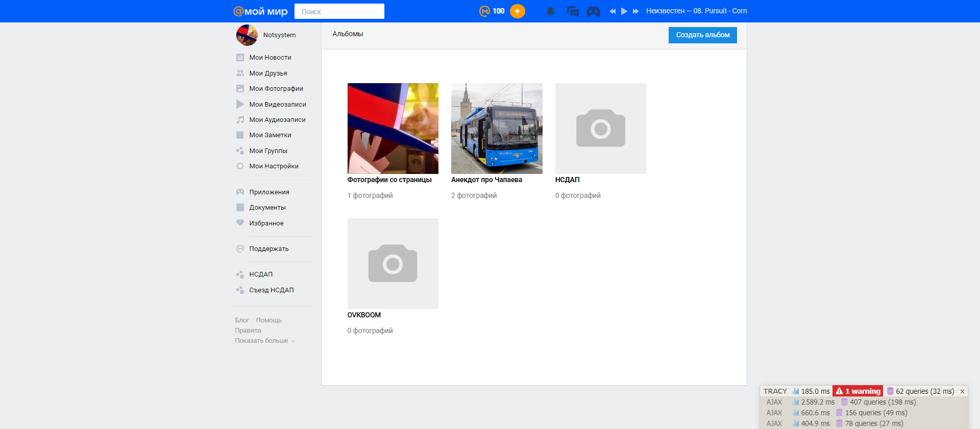Open the messages chat icon
The image size is (980, 429).
click(x=573, y=11)
